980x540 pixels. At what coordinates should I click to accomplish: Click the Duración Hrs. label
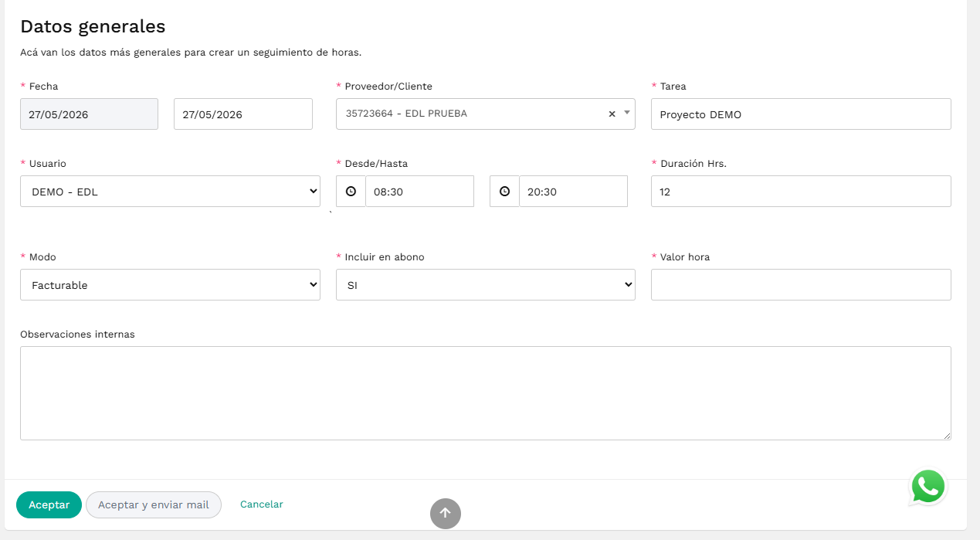693,164
